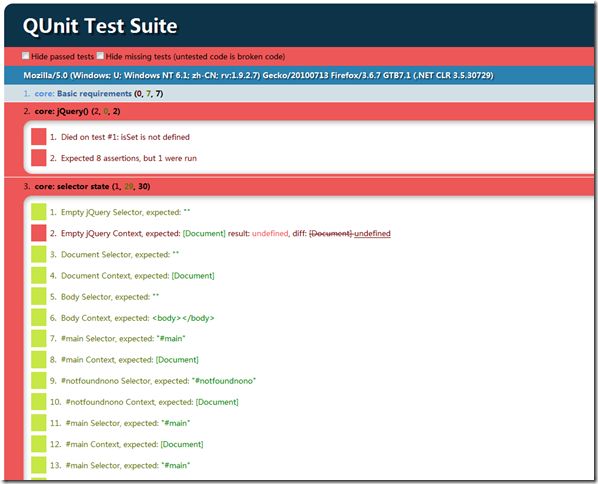Select assertion 8 '#main Context, expected: [Document]'
Viewport: 598px width, 484px height.
point(124,359)
